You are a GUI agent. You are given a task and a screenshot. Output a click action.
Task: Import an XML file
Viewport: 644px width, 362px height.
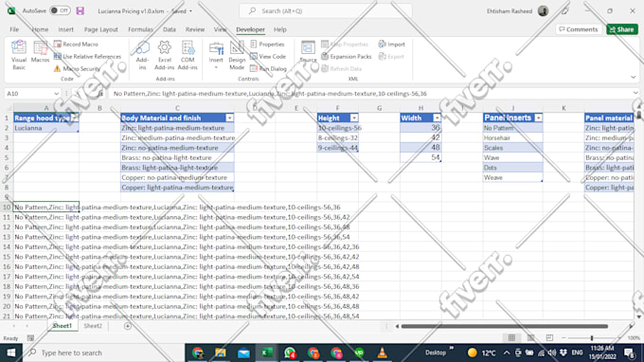(x=392, y=44)
